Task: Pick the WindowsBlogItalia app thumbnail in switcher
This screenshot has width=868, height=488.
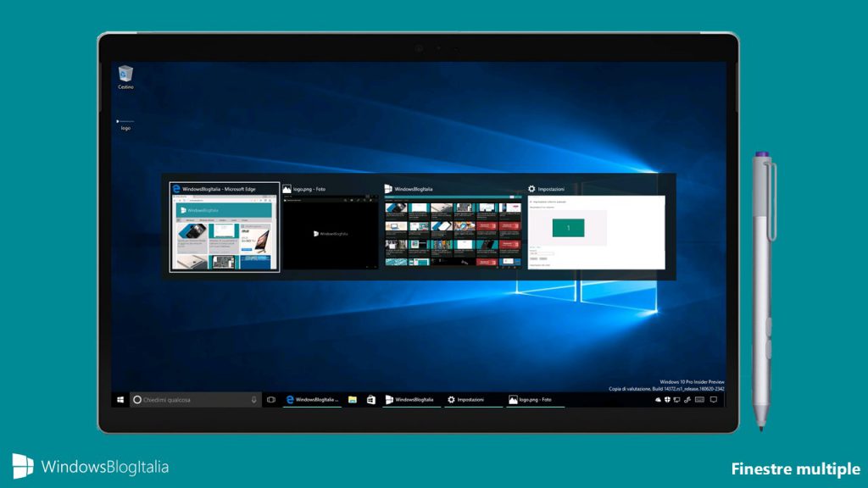Action: pos(453,227)
